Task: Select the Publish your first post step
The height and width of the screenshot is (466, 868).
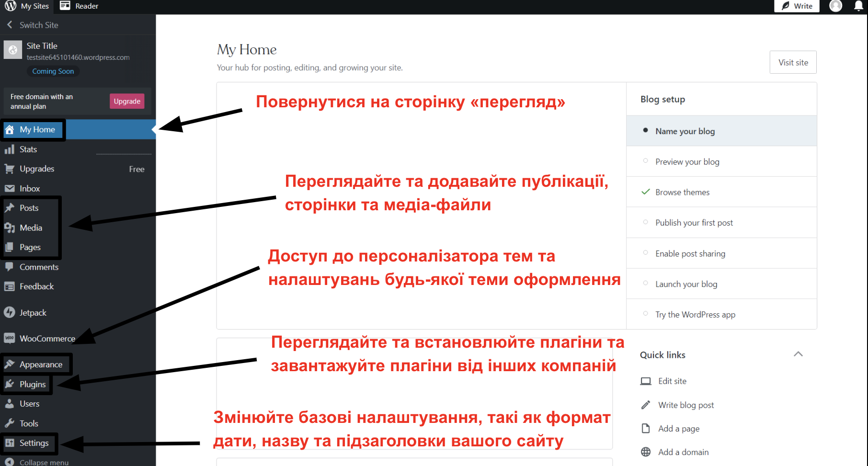Action: pyautogui.click(x=694, y=223)
